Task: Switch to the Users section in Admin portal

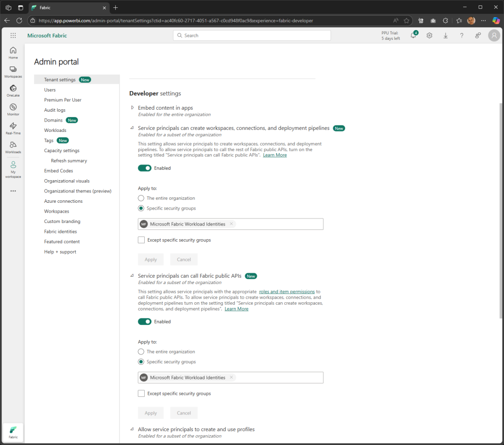Action: point(50,90)
